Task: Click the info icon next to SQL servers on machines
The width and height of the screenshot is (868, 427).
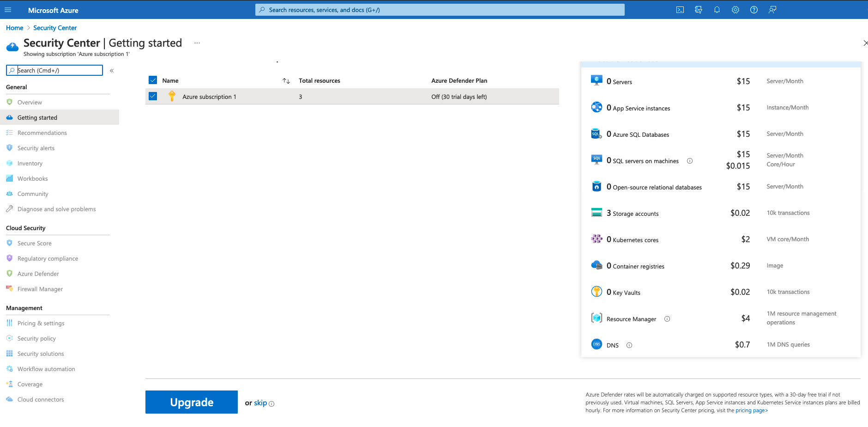Action: tap(690, 161)
